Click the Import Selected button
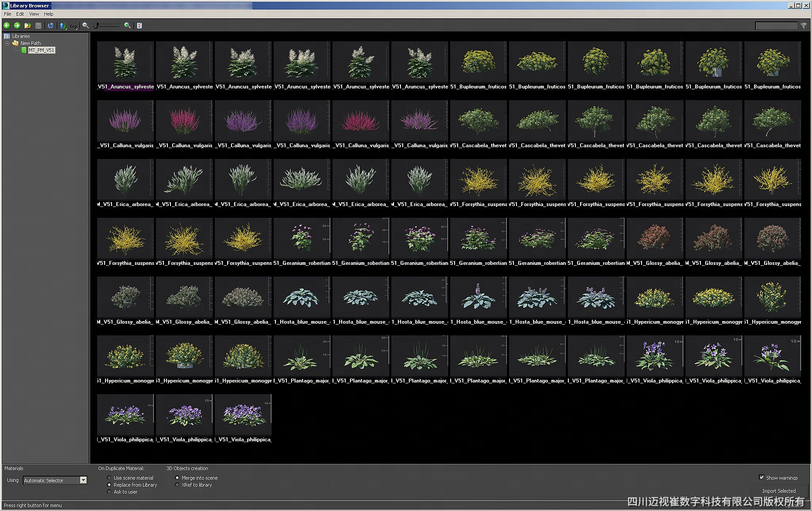This screenshot has height=511, width=812. click(778, 491)
